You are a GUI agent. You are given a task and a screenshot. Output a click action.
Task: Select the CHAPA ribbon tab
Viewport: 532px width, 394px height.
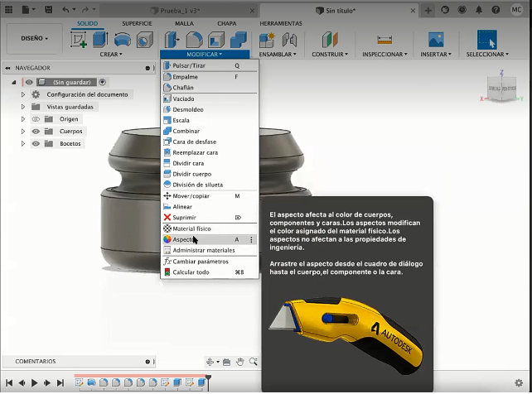click(227, 23)
